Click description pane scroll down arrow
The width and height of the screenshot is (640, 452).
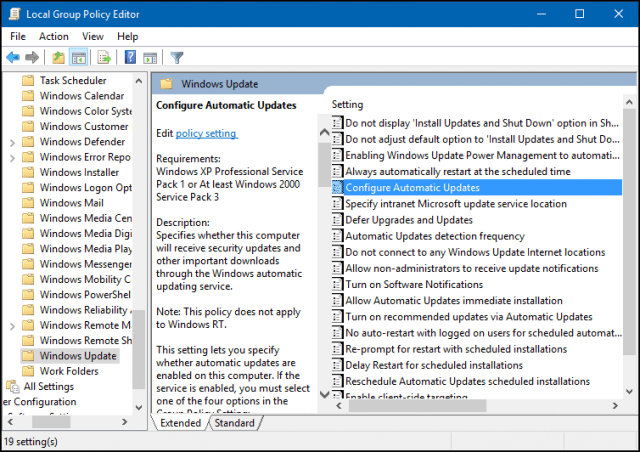(324, 394)
